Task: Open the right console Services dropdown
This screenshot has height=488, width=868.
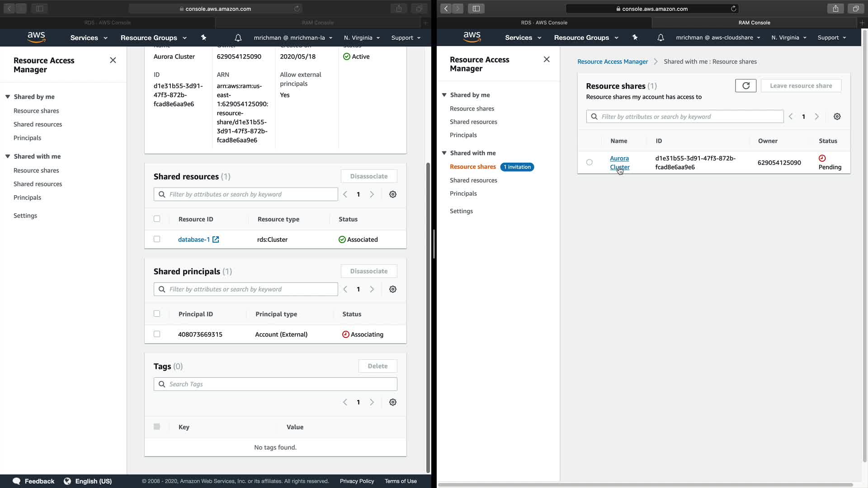Action: click(x=523, y=38)
